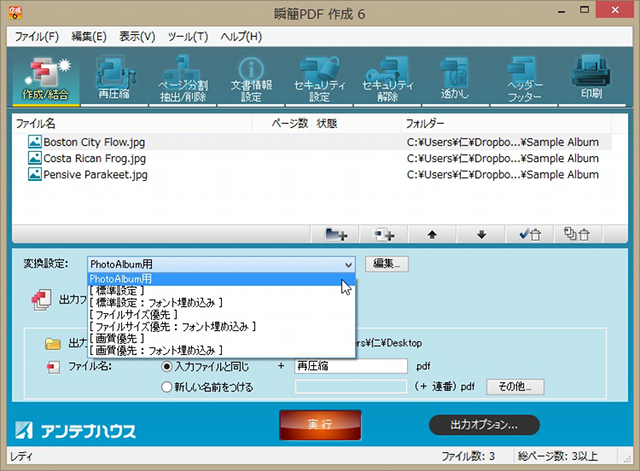Click the その他... button
Screen dimensions: 640x471
(515, 387)
